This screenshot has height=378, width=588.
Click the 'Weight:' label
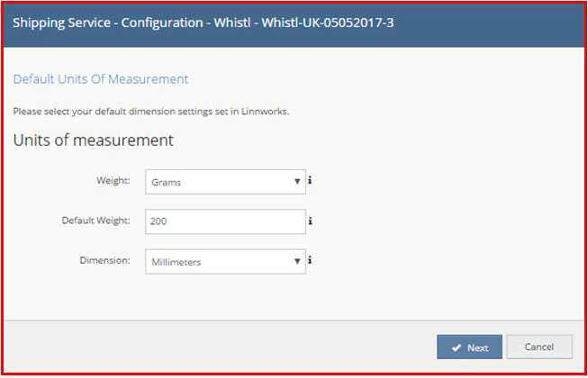[x=113, y=180]
